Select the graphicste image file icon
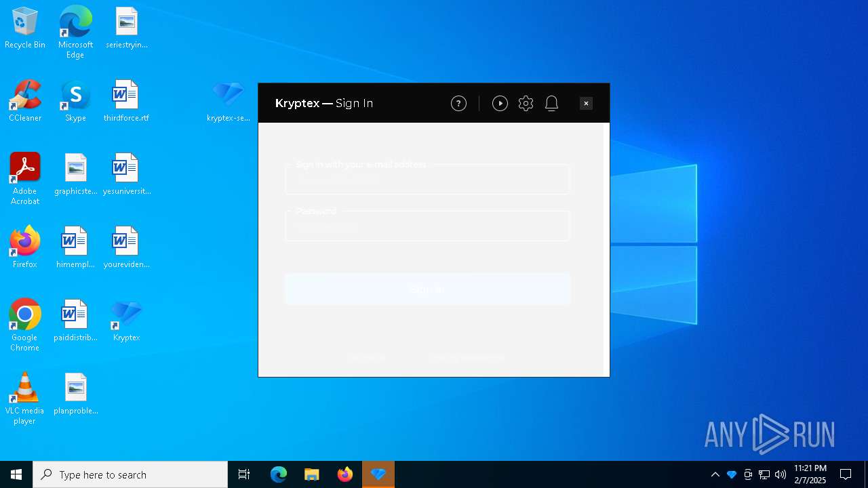868x488 pixels. (76, 175)
